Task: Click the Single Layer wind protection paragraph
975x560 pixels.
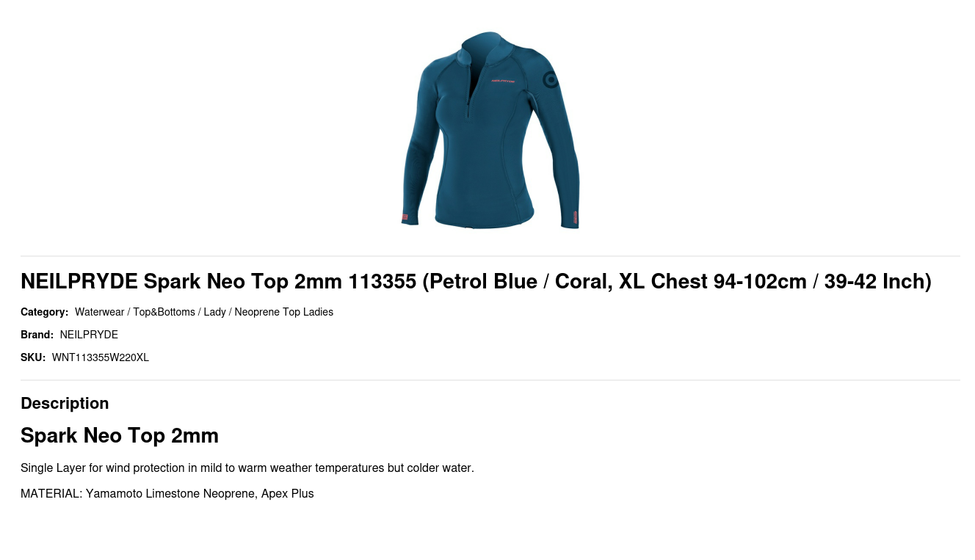Action: [x=247, y=468]
